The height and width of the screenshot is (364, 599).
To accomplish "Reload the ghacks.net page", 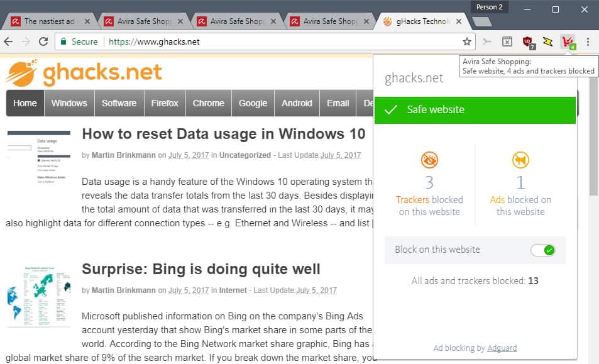I will click(x=42, y=41).
